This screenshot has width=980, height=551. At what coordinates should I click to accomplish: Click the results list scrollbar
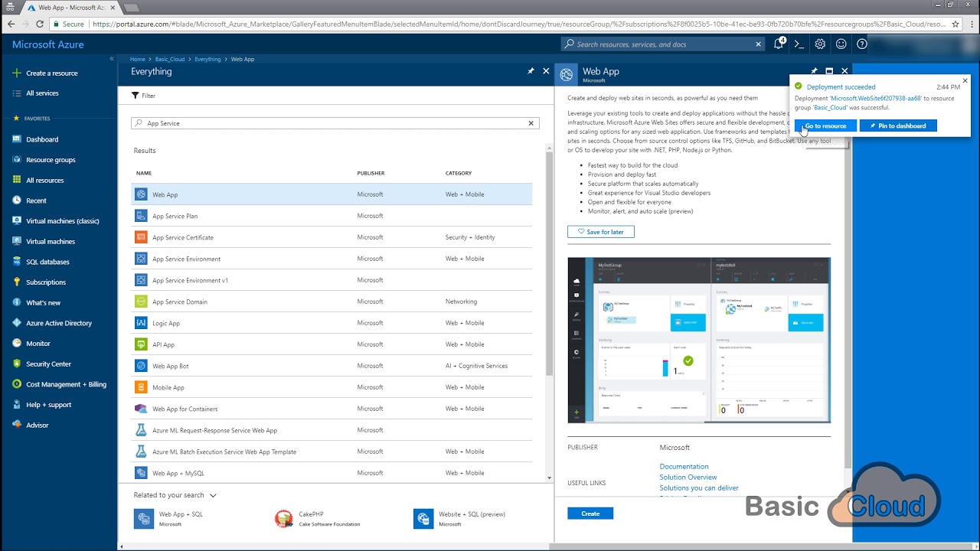coord(549,264)
